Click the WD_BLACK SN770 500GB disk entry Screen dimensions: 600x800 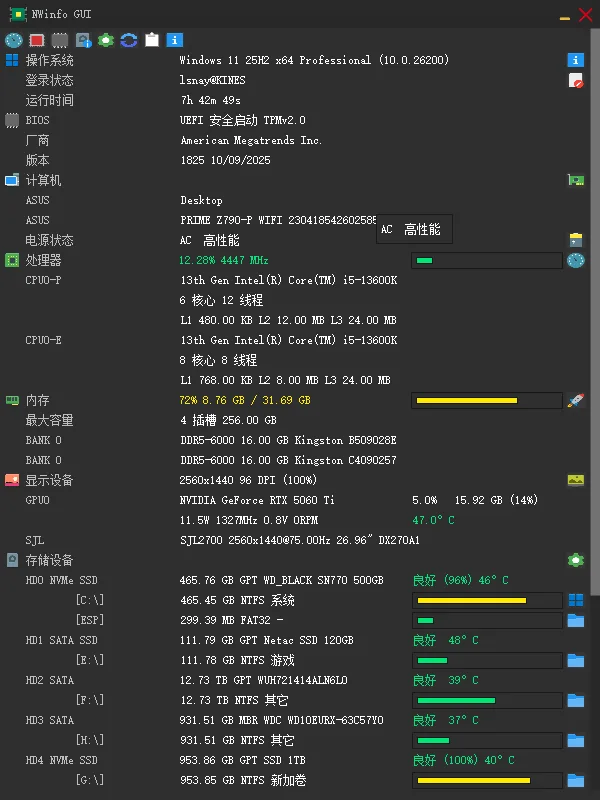pos(281,580)
